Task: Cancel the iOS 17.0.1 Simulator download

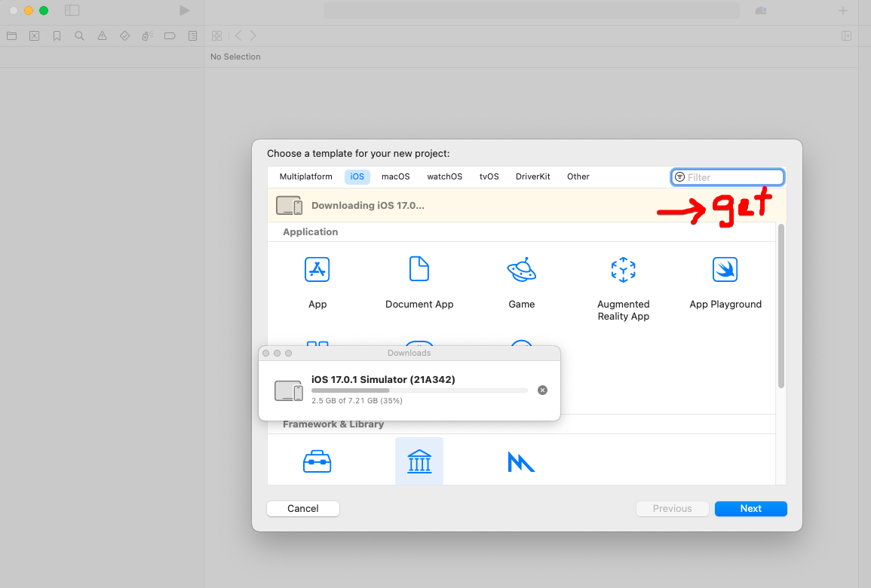Action: coord(543,390)
